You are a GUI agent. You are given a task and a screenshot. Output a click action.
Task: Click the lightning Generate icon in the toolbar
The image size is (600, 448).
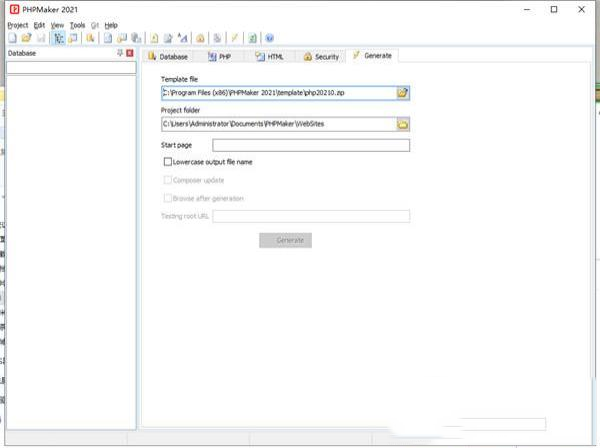235,37
